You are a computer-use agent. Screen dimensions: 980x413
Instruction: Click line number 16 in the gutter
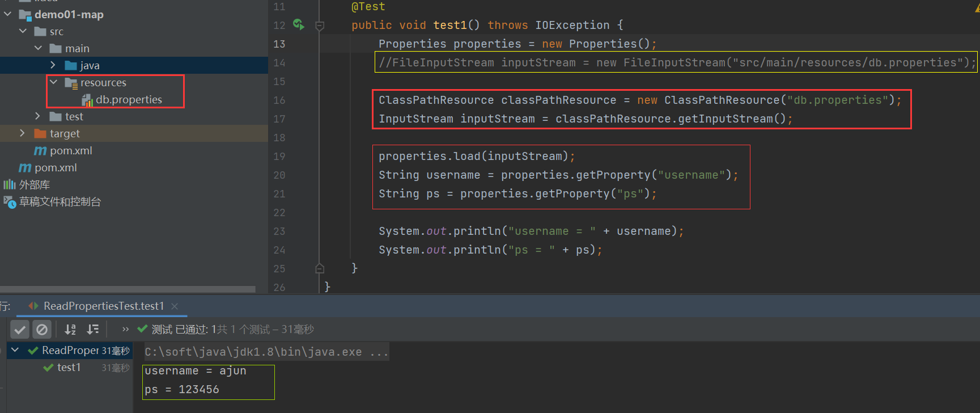(x=279, y=100)
